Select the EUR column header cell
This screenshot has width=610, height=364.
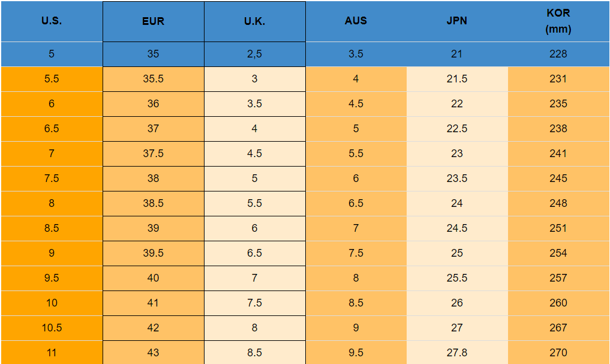click(153, 21)
